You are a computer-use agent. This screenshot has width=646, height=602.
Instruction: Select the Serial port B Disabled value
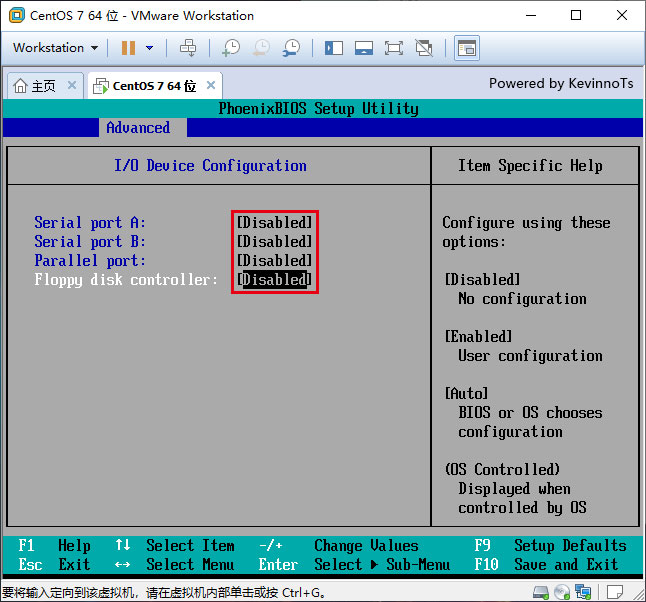coord(274,241)
